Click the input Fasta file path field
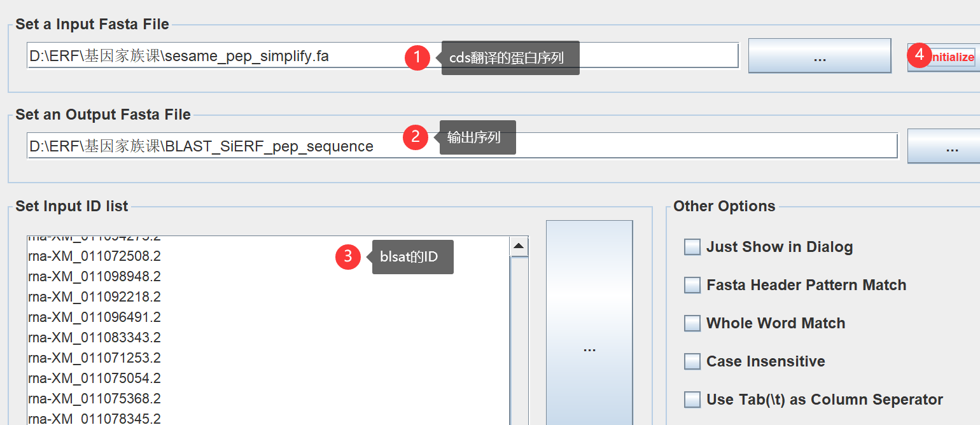Image resolution: width=980 pixels, height=425 pixels. (x=216, y=56)
